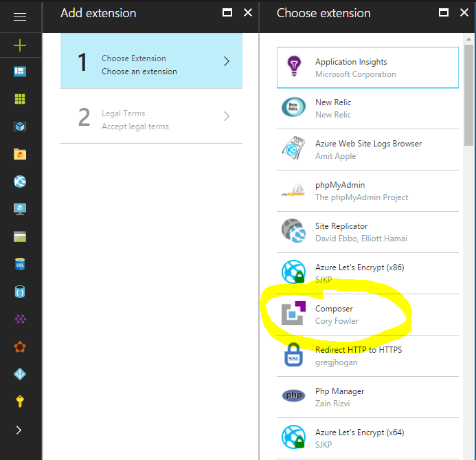Open the Dashboard icon in the sidebar

coord(20,72)
